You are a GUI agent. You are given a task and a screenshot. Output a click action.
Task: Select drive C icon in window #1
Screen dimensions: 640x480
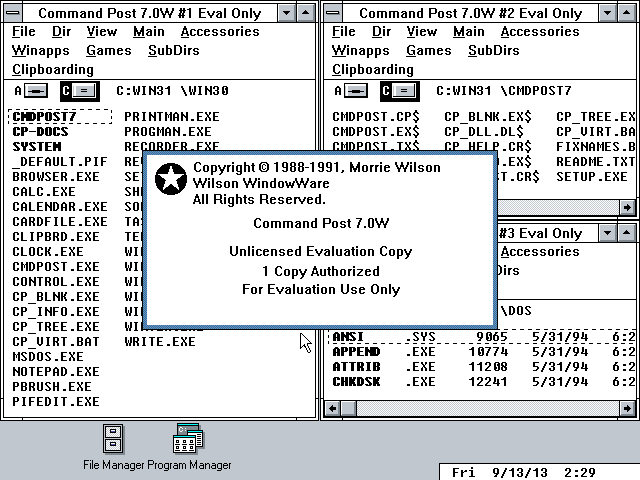tap(80, 91)
